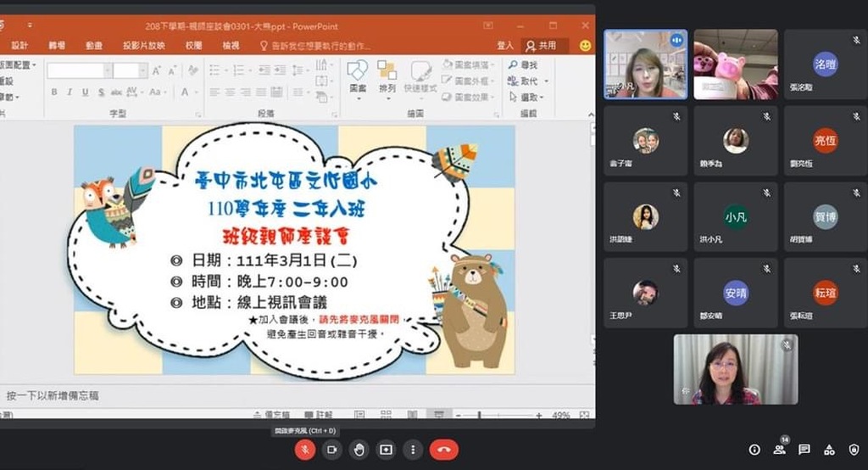Click the decrease font size icon
The height and width of the screenshot is (470, 868).
point(172,70)
